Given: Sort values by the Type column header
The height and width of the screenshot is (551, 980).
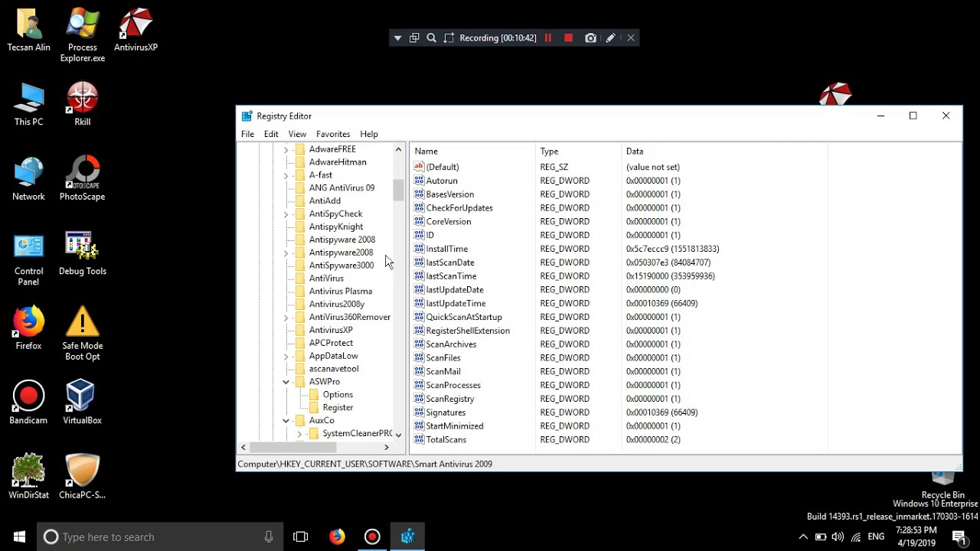Looking at the screenshot, I should (580, 152).
